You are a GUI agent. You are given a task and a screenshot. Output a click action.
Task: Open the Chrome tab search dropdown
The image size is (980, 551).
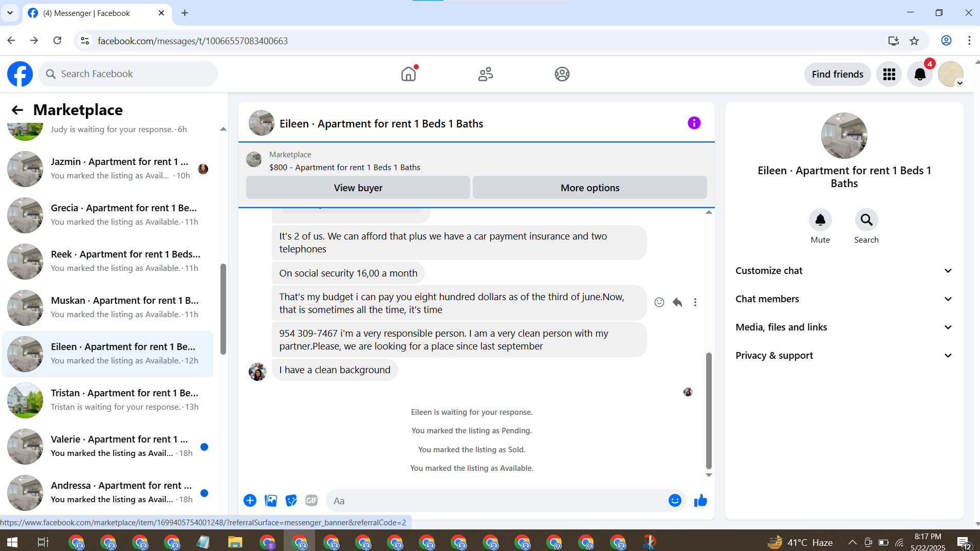pyautogui.click(x=10, y=13)
